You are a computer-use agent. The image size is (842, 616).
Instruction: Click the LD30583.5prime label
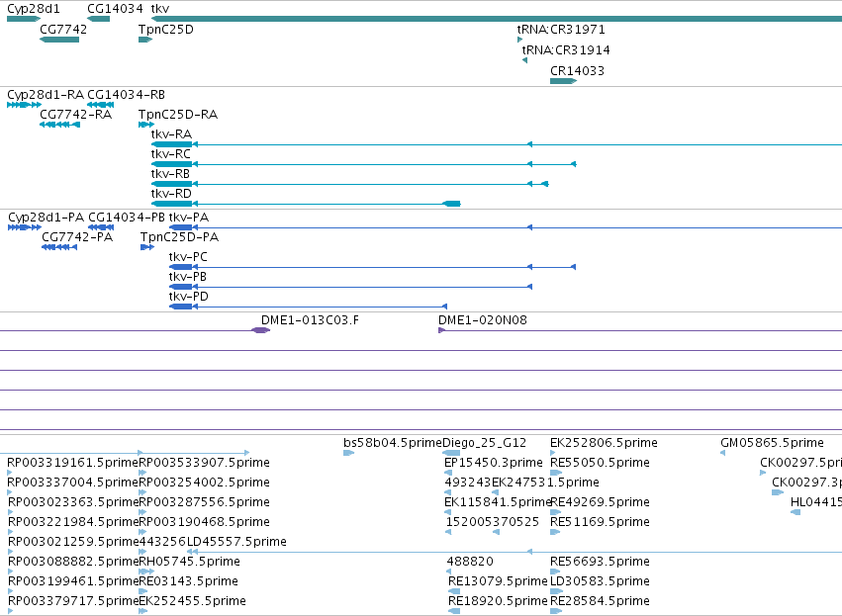pyautogui.click(x=600, y=581)
